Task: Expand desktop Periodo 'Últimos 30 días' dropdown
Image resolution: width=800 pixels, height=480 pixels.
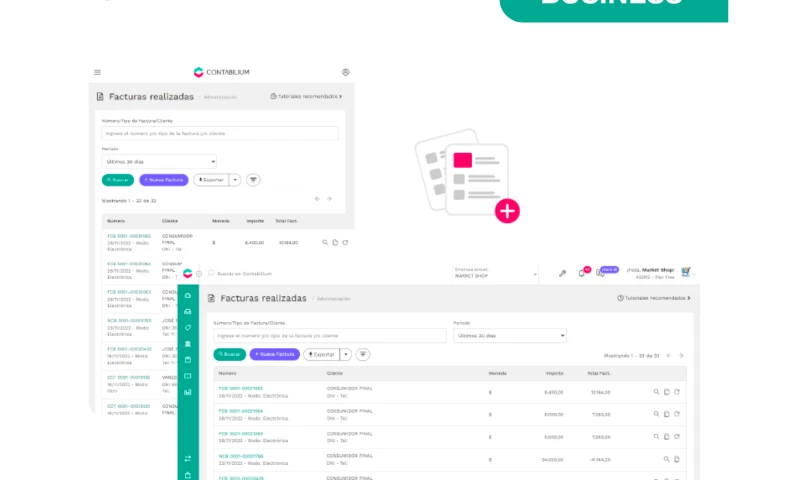Action: (x=510, y=336)
